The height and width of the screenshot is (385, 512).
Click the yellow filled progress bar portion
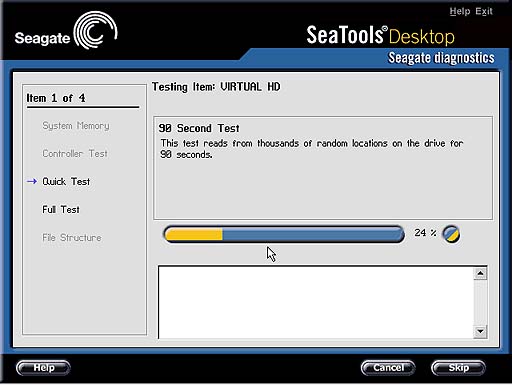[194, 234]
